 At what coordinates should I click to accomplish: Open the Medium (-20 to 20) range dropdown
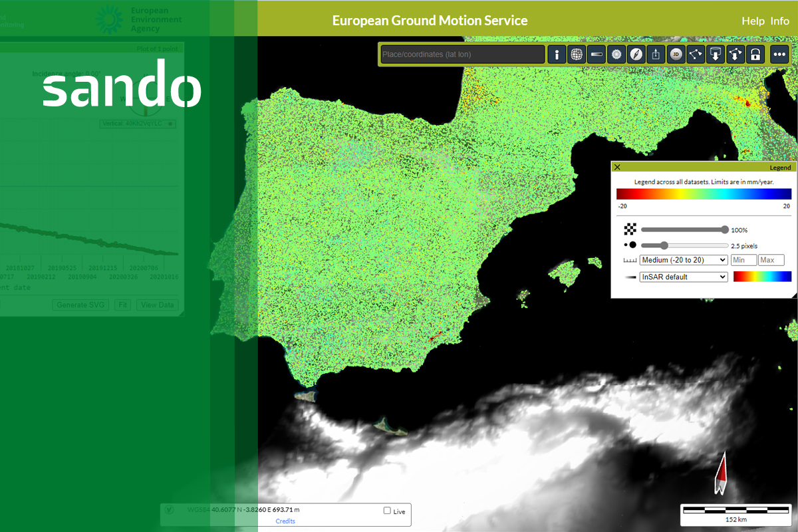point(684,260)
